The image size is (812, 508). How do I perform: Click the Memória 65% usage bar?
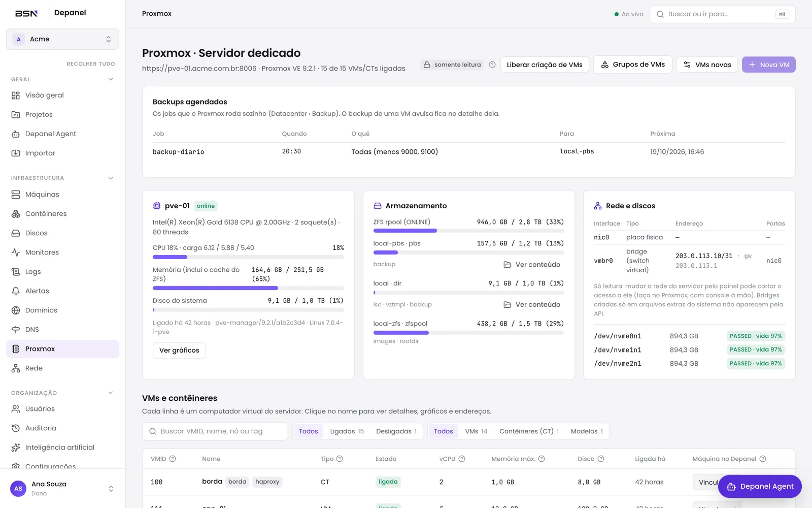[248, 288]
